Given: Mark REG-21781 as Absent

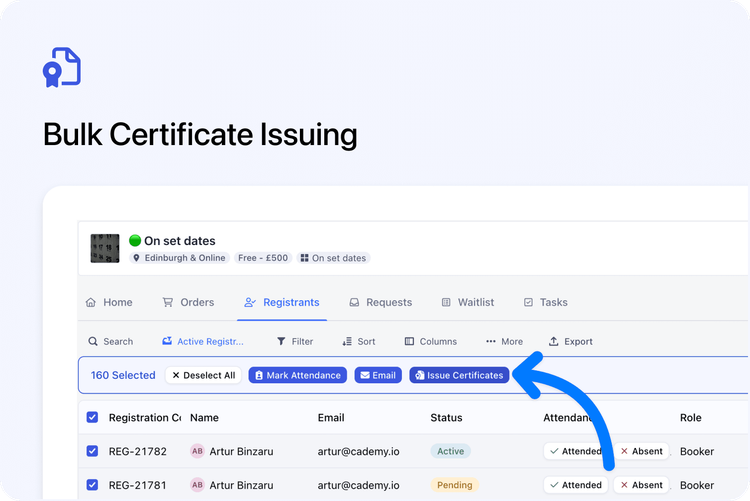Looking at the screenshot, I should pos(641,485).
